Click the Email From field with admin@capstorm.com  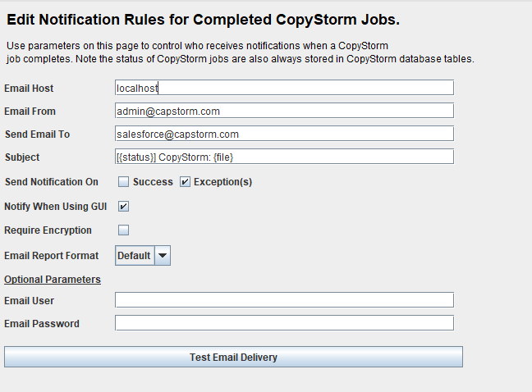coord(284,111)
